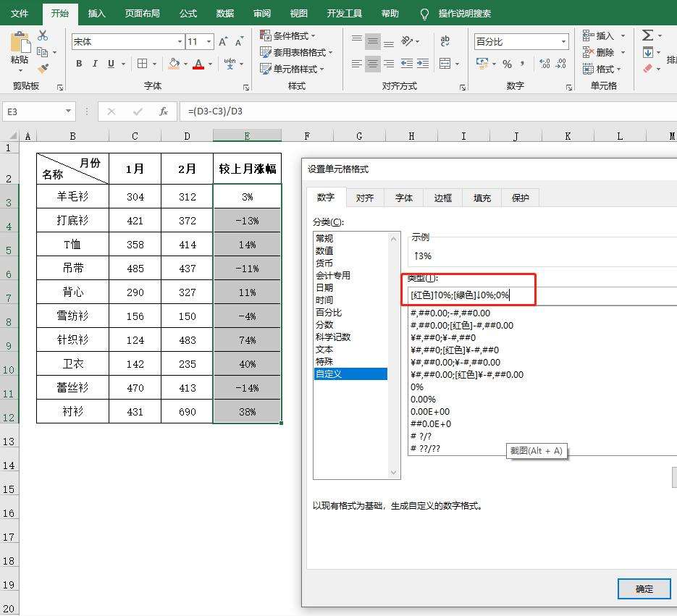The height and width of the screenshot is (616, 677).
Task: Open the font name 宋体 dropdown
Action: coord(180,42)
